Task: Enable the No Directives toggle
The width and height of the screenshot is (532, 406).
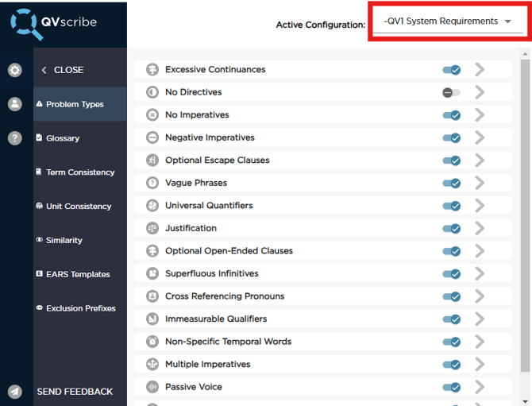Action: tap(451, 92)
